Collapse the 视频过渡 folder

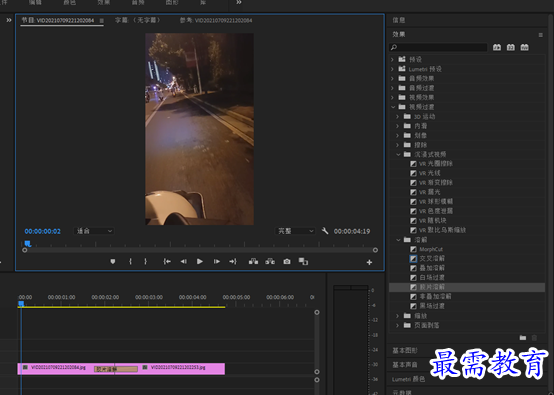coord(393,107)
